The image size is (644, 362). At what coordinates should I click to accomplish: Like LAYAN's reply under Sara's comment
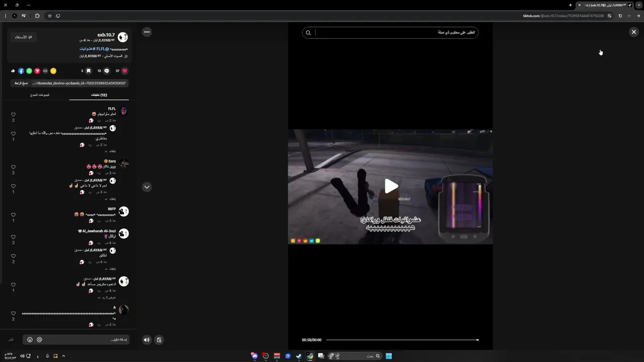pyautogui.click(x=14, y=186)
